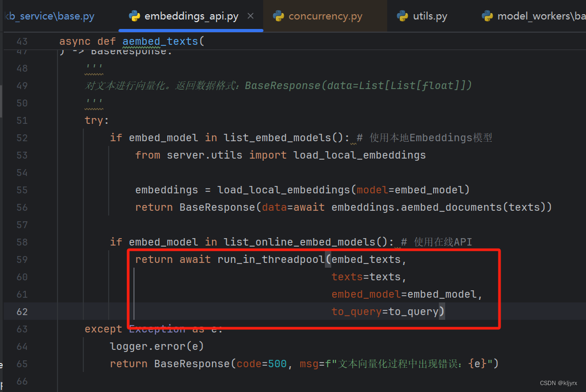
Task: Close the embeddings_api.py tab
Action: tap(251, 16)
